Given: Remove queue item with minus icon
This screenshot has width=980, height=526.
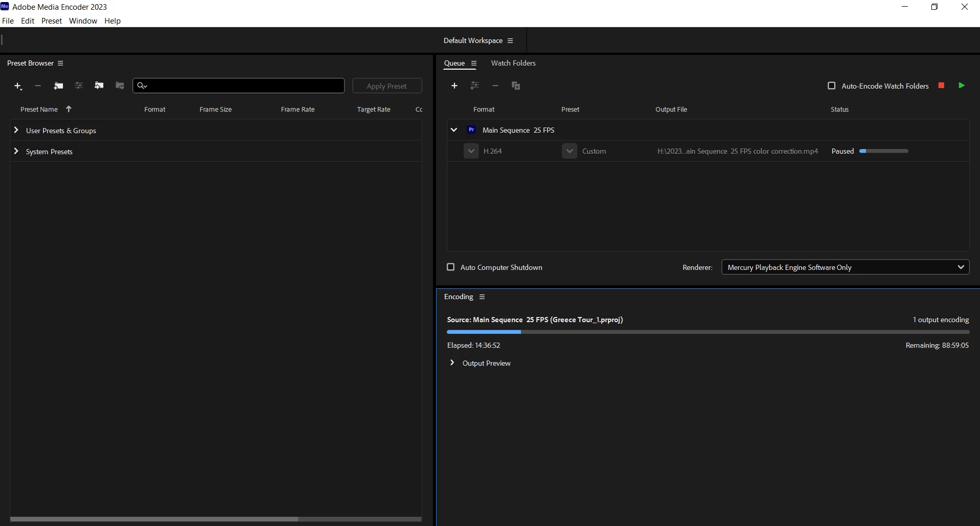Looking at the screenshot, I should coord(495,86).
